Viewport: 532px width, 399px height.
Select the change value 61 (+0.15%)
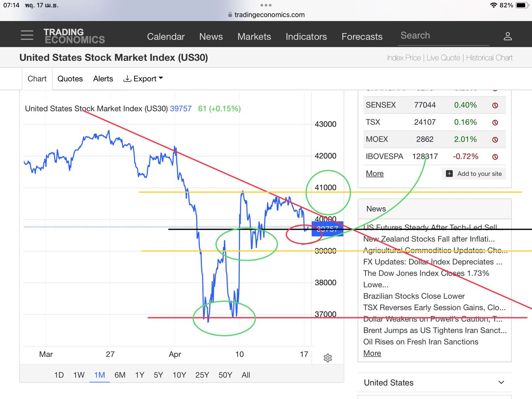219,109
